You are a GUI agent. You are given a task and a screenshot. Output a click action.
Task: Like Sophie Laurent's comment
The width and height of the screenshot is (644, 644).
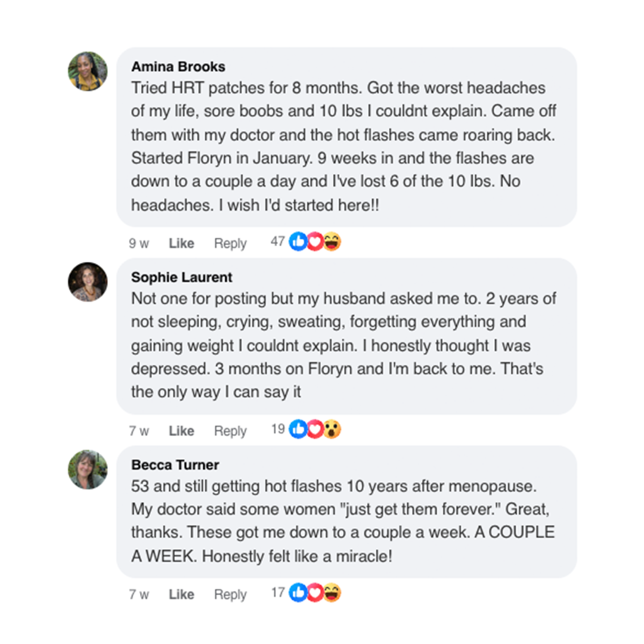181,431
